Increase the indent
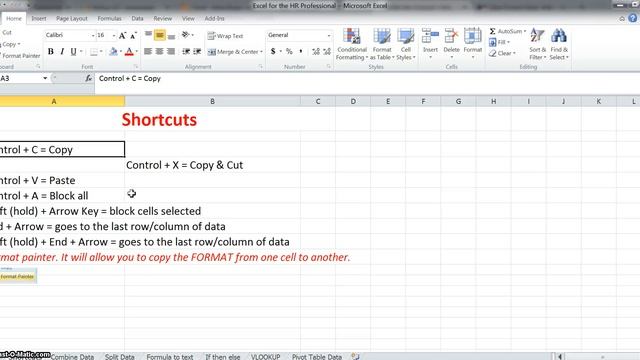This screenshot has height=360, width=640. (198, 51)
